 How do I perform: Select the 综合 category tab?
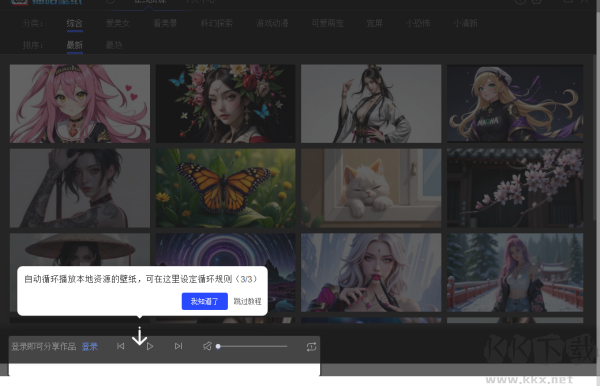(x=75, y=23)
